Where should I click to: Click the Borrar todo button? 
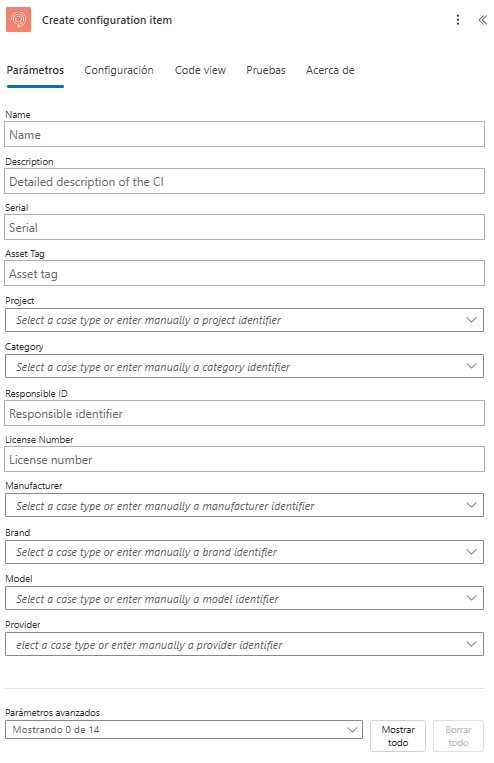(458, 736)
